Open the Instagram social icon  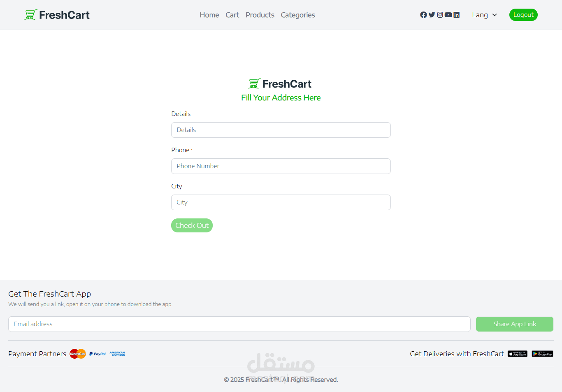click(x=440, y=15)
